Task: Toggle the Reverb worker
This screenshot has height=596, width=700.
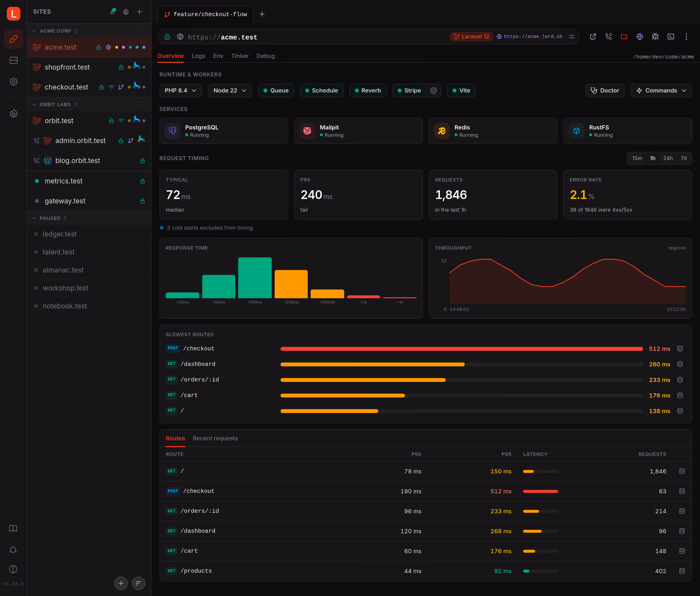Action: point(368,91)
